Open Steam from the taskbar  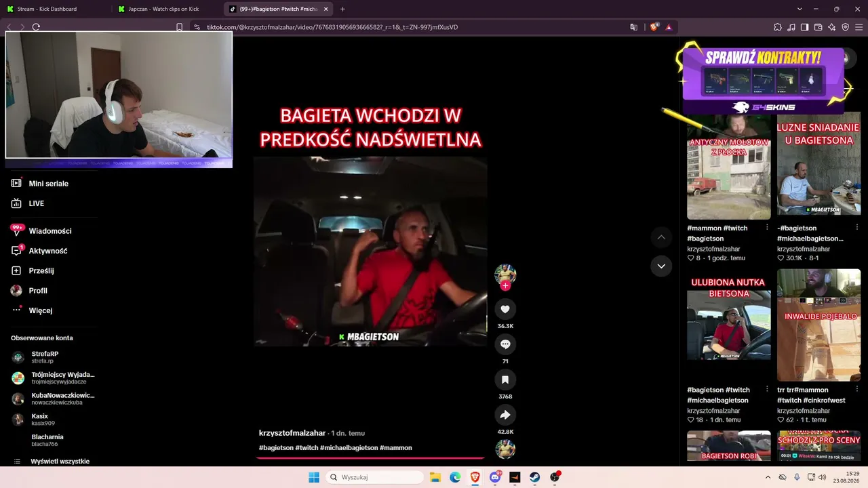(x=535, y=477)
